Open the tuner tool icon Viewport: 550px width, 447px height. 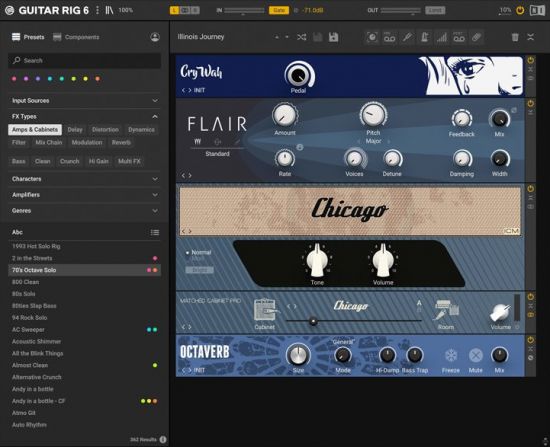[x=407, y=37]
